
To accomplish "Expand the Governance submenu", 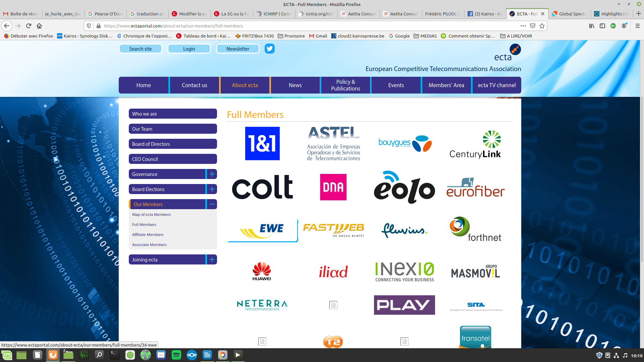I will (x=212, y=174).
